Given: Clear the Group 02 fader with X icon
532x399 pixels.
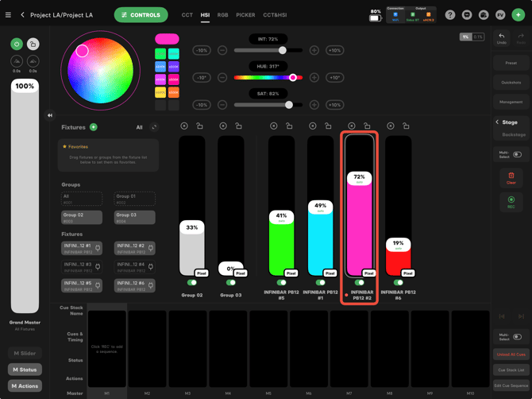Looking at the screenshot, I should (x=184, y=126).
